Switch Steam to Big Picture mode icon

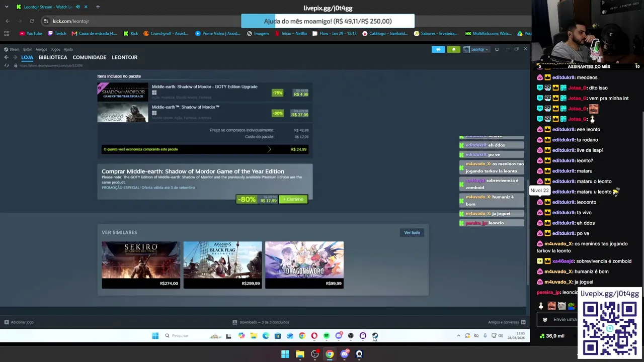click(x=497, y=49)
